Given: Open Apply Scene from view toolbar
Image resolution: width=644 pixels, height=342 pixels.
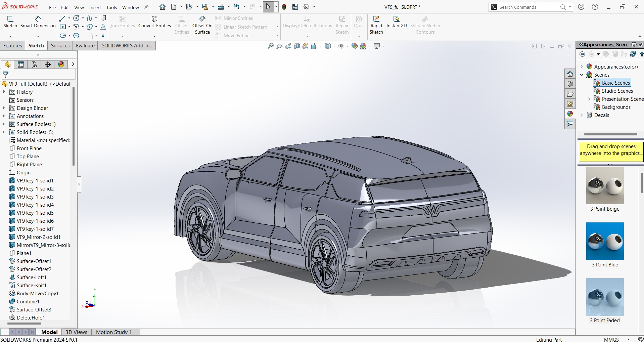Looking at the screenshot, I should coord(363,46).
